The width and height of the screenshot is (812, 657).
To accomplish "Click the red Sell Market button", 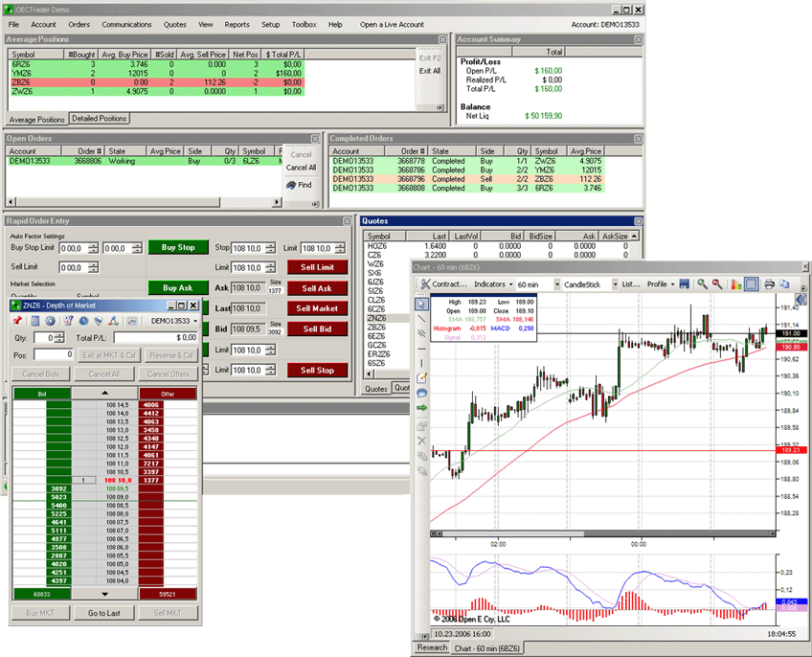I will coord(318,308).
